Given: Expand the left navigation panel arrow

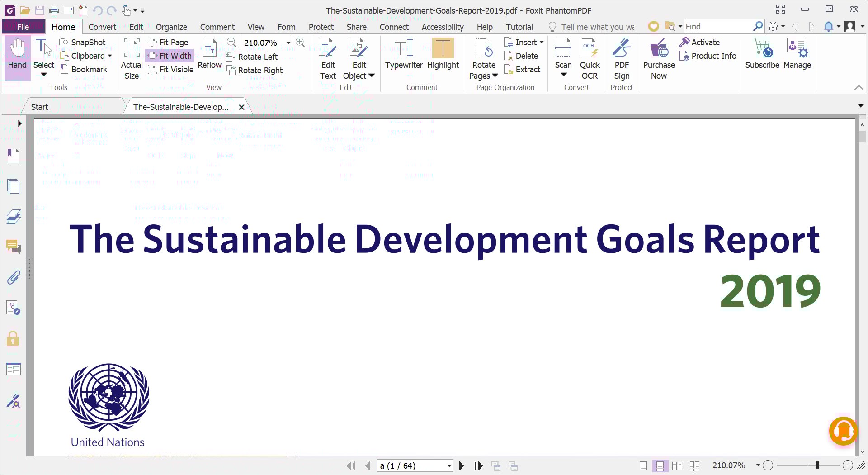Looking at the screenshot, I should point(19,123).
